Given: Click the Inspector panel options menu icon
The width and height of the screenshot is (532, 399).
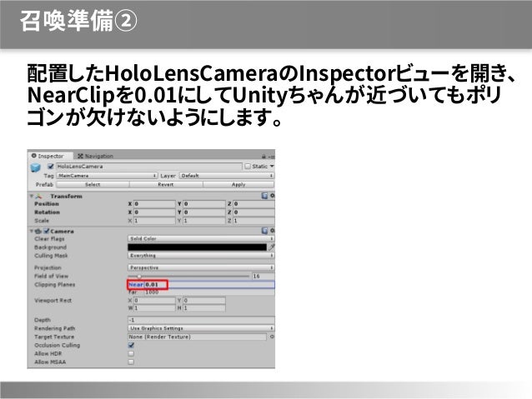Looking at the screenshot, I should [x=271, y=157].
